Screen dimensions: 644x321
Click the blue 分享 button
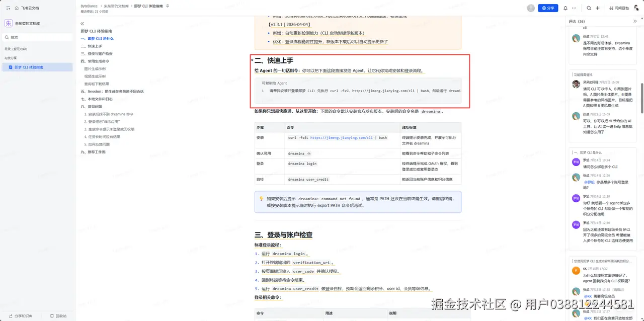coord(548,8)
